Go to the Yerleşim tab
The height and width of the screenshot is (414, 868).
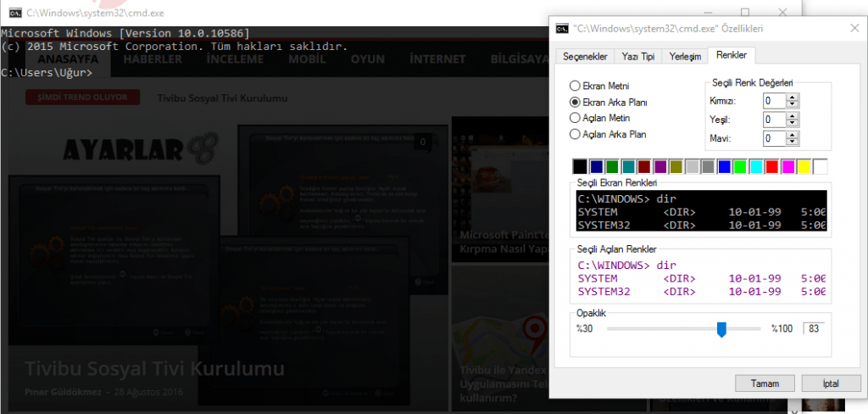[x=685, y=56]
